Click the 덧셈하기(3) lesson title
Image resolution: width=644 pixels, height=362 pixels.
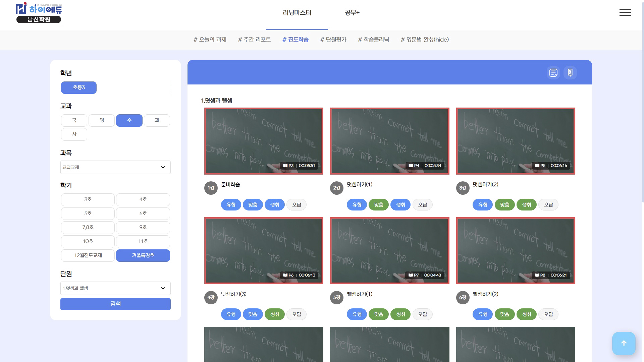click(234, 294)
